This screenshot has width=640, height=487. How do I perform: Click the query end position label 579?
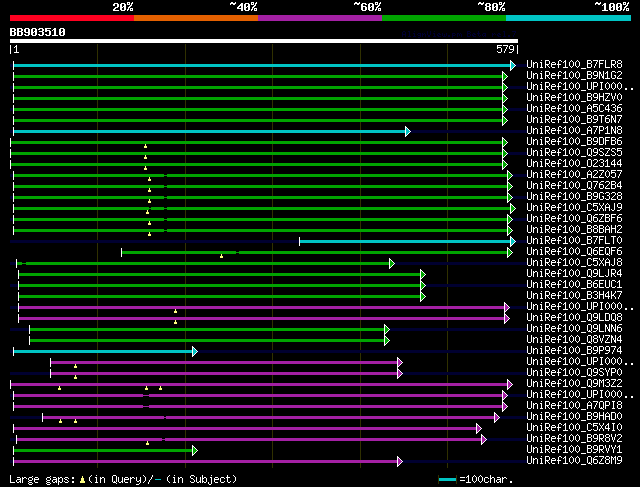(505, 49)
